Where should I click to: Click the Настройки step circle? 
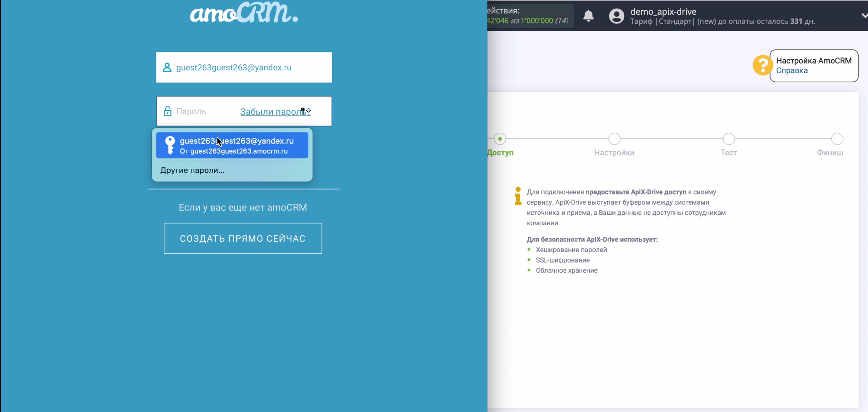pos(614,139)
